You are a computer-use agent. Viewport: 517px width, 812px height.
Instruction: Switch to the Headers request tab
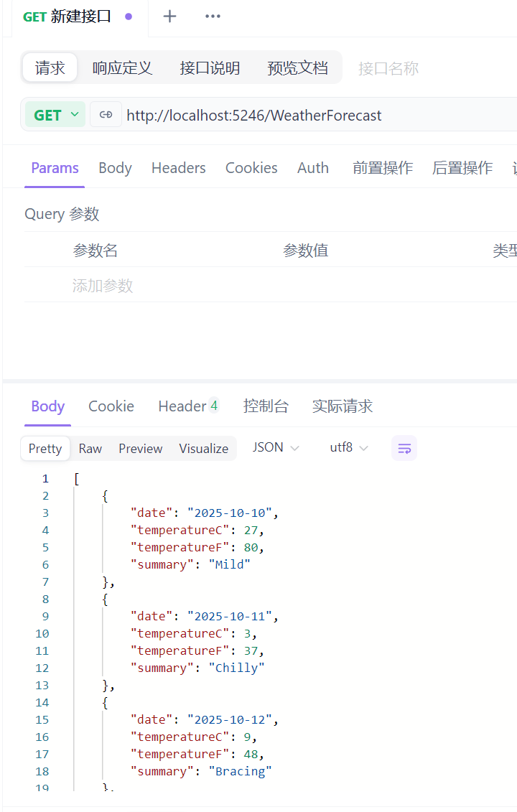point(178,168)
